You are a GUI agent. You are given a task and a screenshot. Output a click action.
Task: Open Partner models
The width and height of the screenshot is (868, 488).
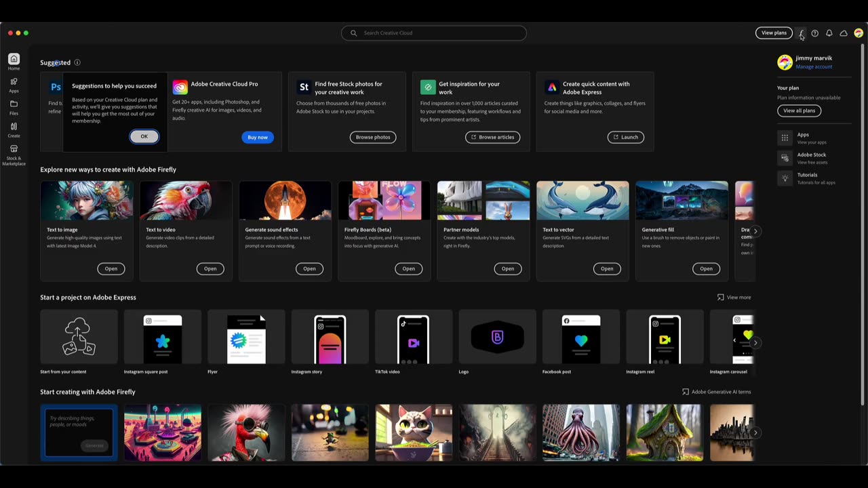click(x=507, y=268)
